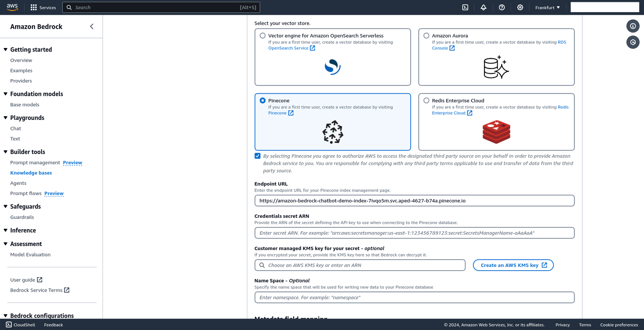Open the Terms link in footer
The height and width of the screenshot is (330, 644).
[x=585, y=325]
